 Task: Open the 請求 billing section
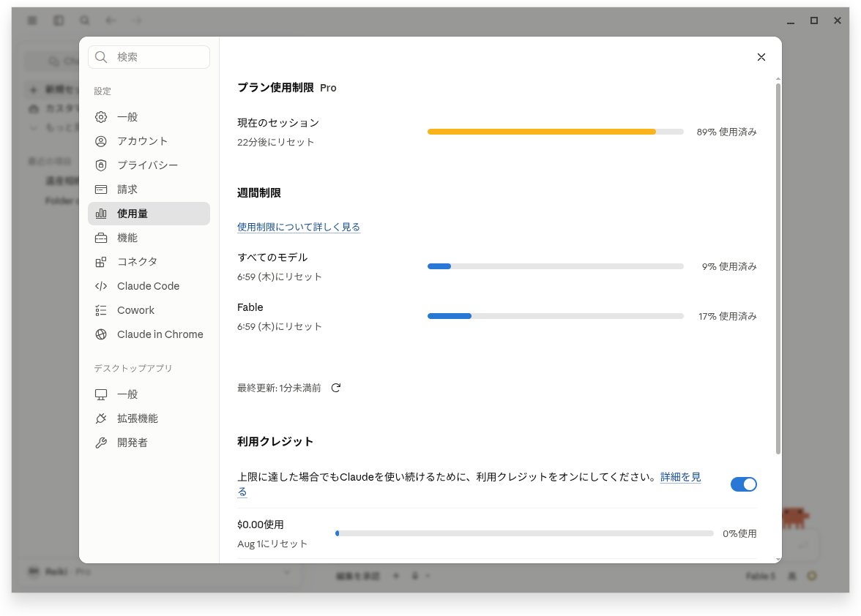[149, 189]
